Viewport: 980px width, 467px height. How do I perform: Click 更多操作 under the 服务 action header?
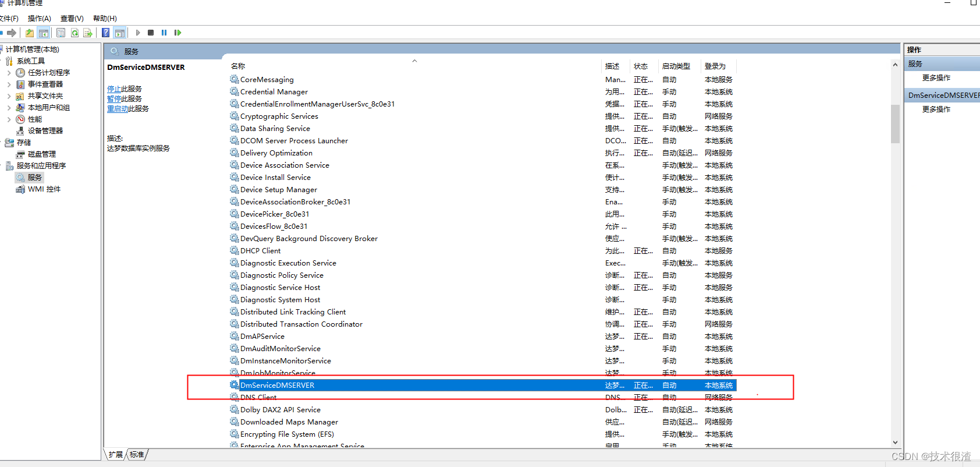pyautogui.click(x=936, y=78)
